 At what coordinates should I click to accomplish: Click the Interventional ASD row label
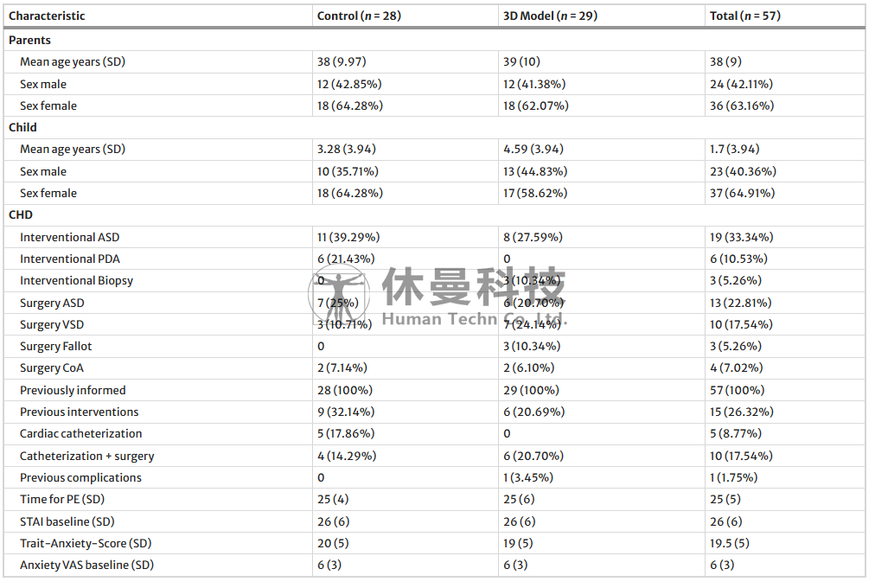[70, 237]
